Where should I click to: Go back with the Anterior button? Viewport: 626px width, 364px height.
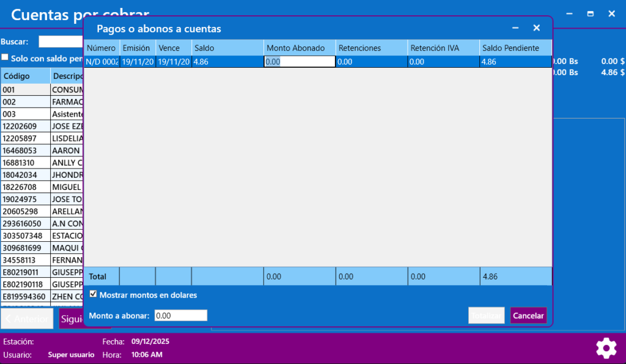click(x=27, y=319)
